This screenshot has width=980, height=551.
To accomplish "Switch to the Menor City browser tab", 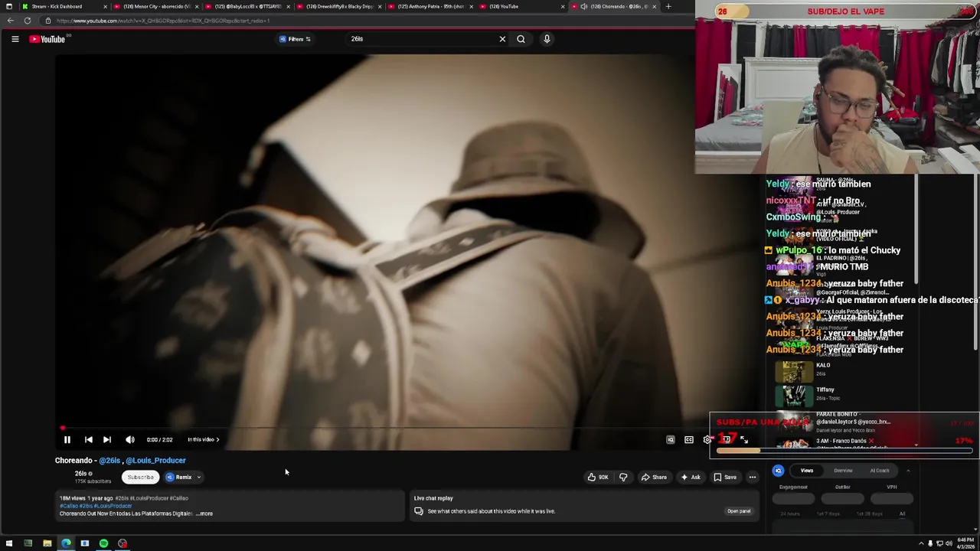I will [157, 6].
